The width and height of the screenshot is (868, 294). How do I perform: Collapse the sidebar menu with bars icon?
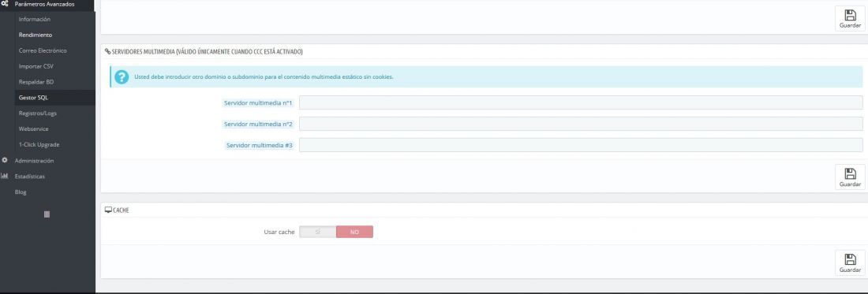(47, 214)
